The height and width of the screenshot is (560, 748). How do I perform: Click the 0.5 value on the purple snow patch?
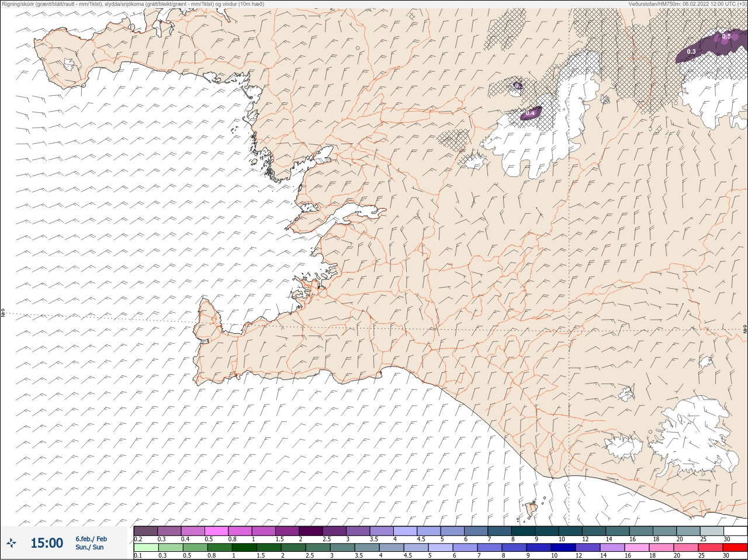[726, 36]
